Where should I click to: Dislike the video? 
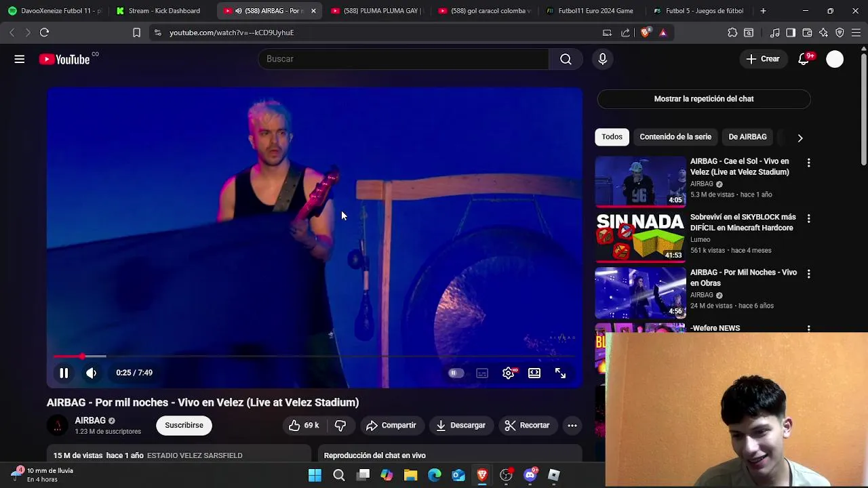coord(340,425)
